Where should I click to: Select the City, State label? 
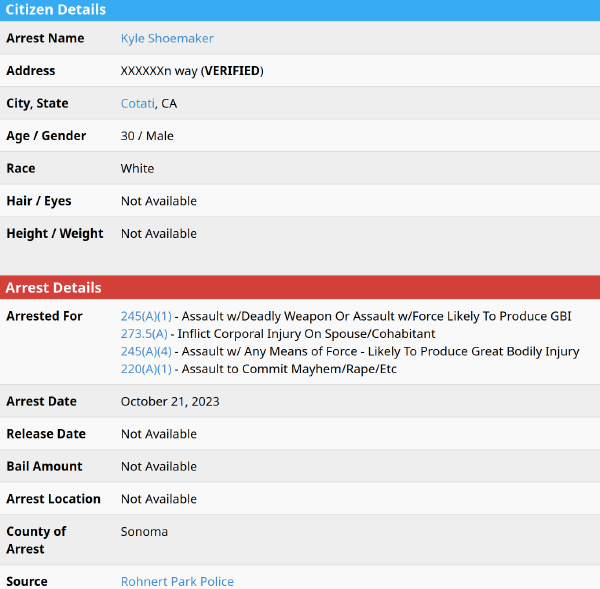pos(38,103)
